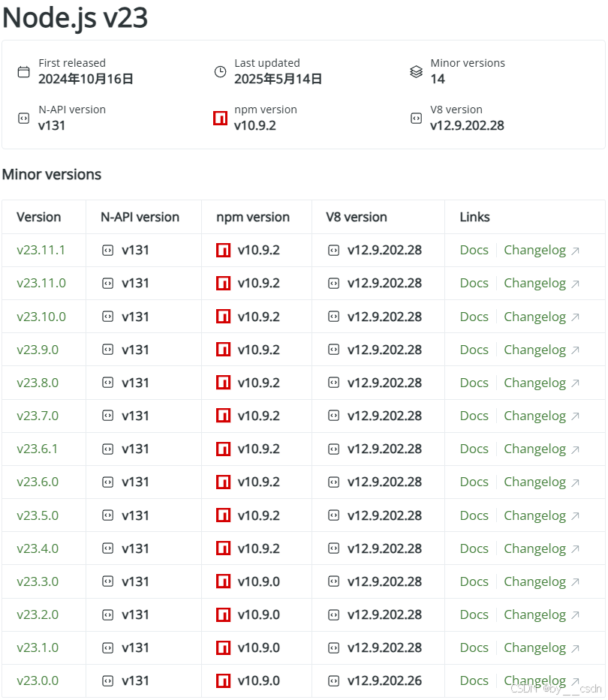Viewport: 608px width, 700px height.
Task: Open Docs for v23.0.0
Action: 474,680
